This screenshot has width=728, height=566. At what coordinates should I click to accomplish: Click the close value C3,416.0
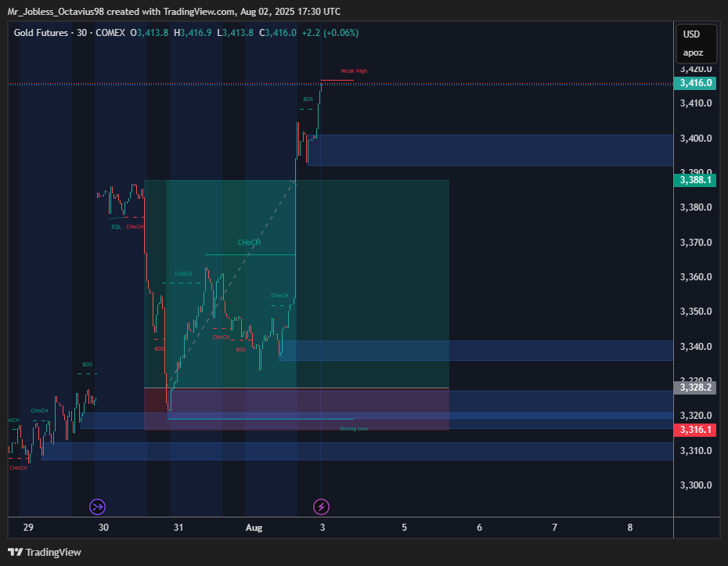tap(278, 33)
